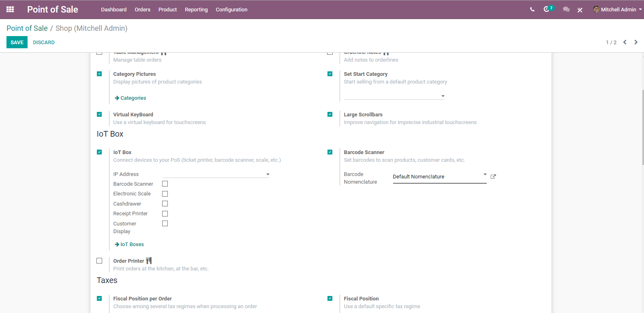Open Configuration menu

[231, 9]
